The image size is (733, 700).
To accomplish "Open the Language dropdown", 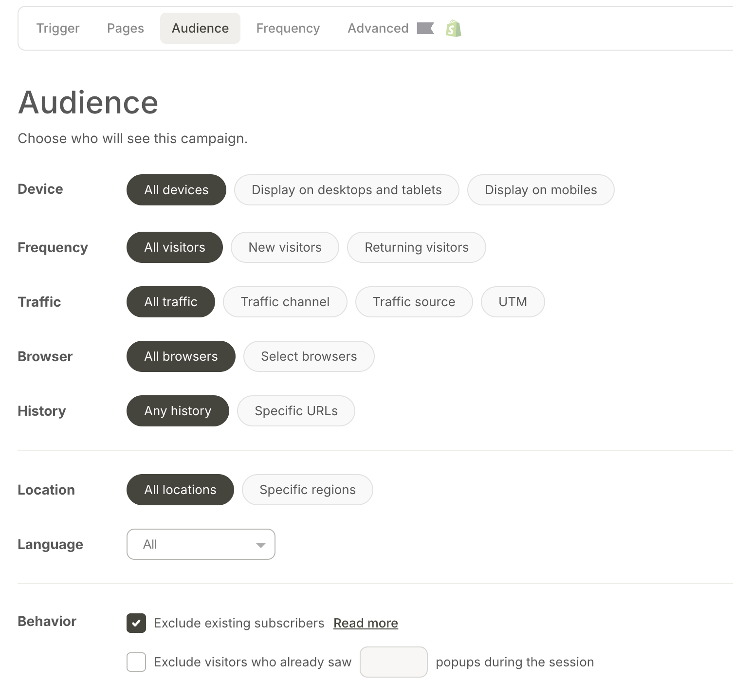I will coord(201,544).
